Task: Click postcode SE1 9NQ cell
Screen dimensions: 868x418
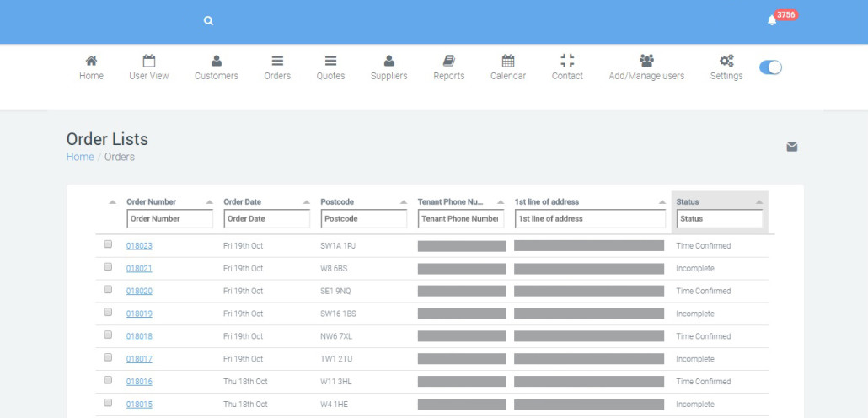Action: click(336, 292)
